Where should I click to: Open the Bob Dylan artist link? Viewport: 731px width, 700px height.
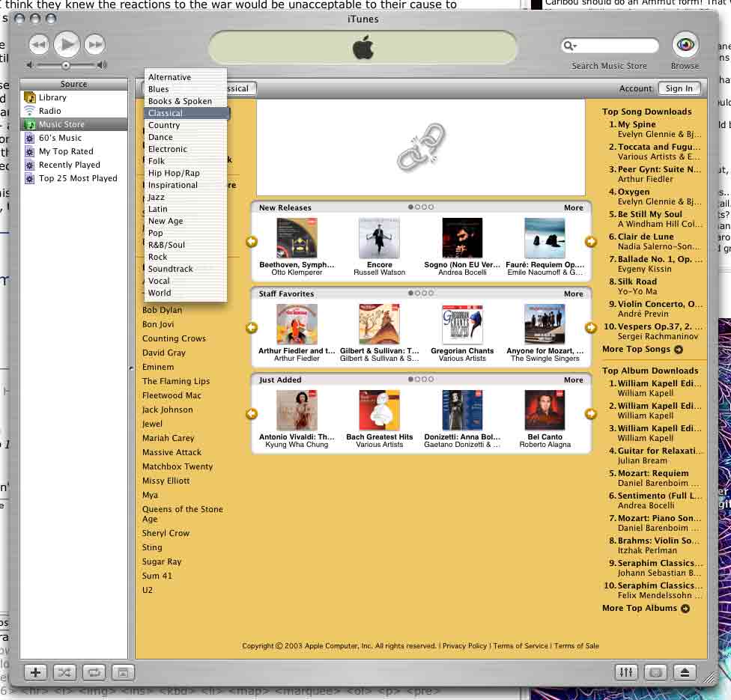coord(163,310)
